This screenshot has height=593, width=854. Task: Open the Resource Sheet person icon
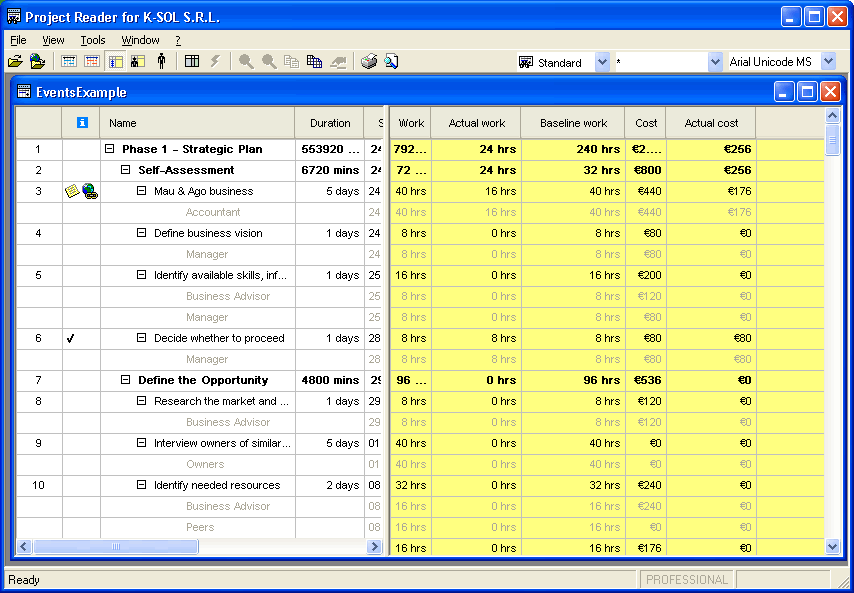(161, 62)
